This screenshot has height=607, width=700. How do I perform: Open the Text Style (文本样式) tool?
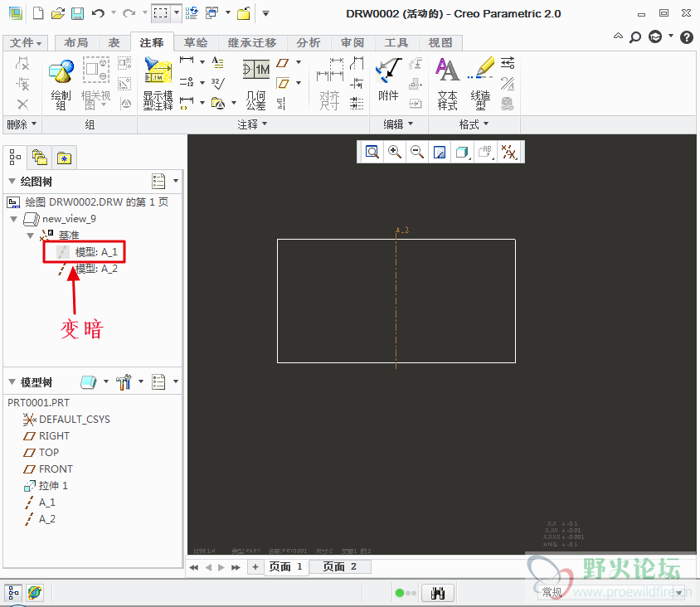tap(447, 84)
